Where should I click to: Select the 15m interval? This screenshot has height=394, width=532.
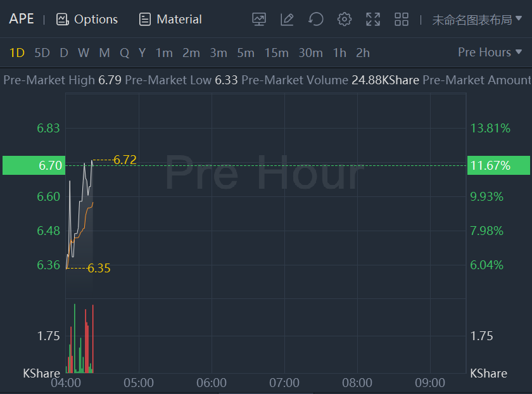(x=276, y=53)
